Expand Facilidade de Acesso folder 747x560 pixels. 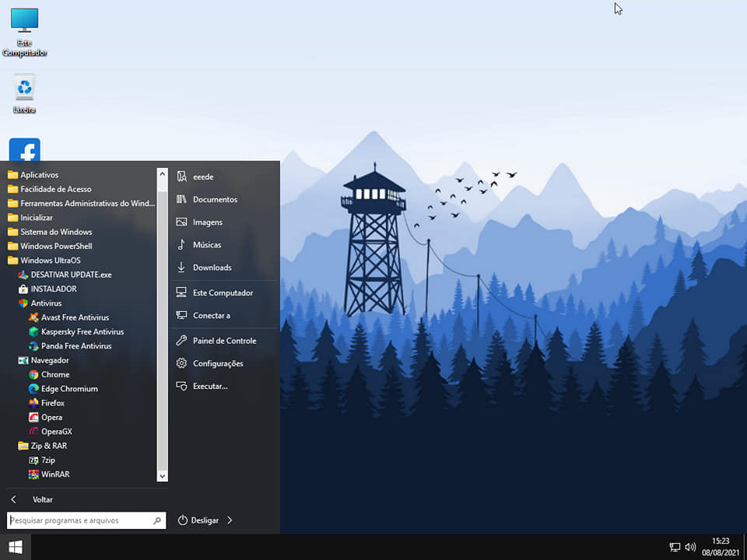(50, 189)
